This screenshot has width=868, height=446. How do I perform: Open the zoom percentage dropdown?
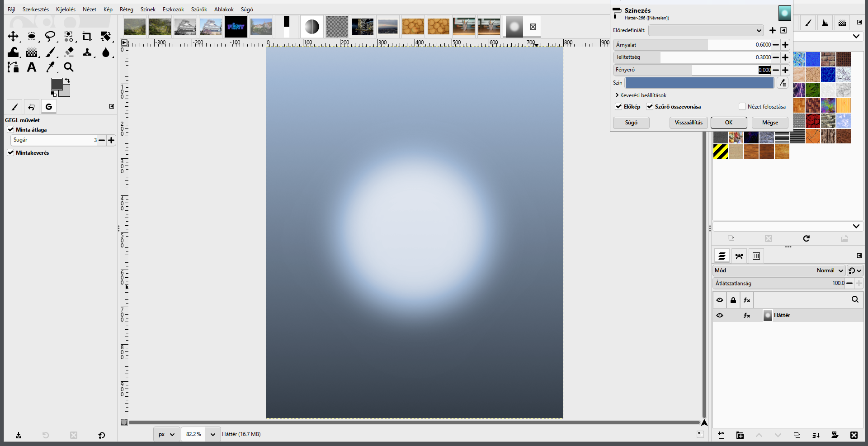[212, 434]
